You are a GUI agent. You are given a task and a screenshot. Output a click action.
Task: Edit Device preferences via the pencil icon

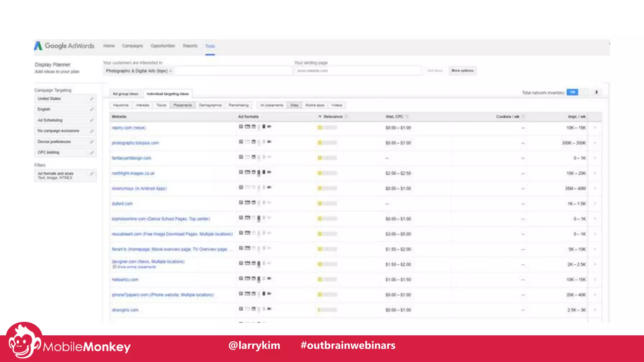92,142
